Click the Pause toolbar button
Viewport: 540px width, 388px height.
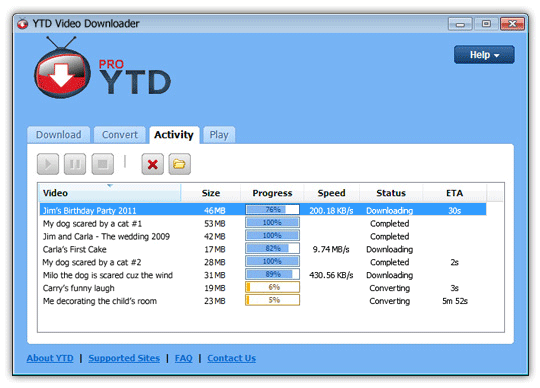75,164
